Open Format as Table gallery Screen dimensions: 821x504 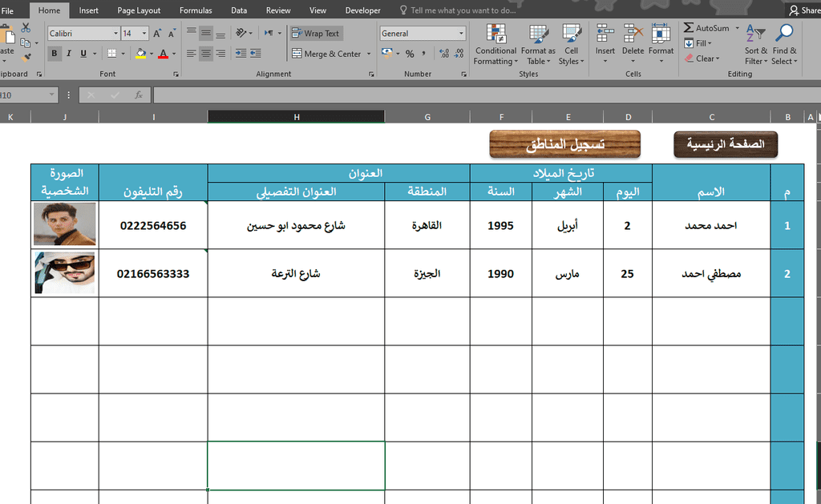point(538,45)
